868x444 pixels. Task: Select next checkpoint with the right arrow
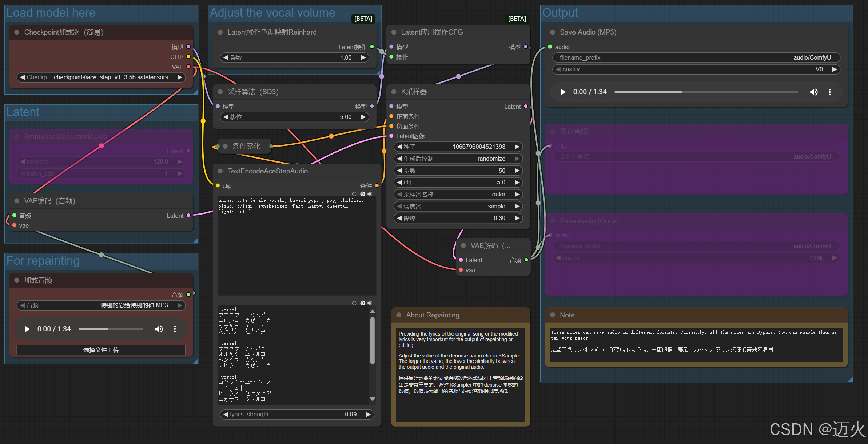(180, 77)
